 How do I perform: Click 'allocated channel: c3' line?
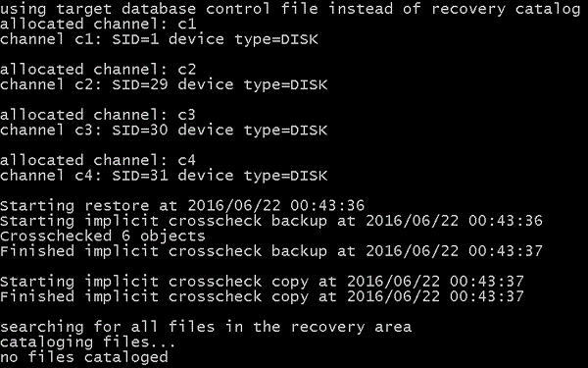[x=98, y=115]
